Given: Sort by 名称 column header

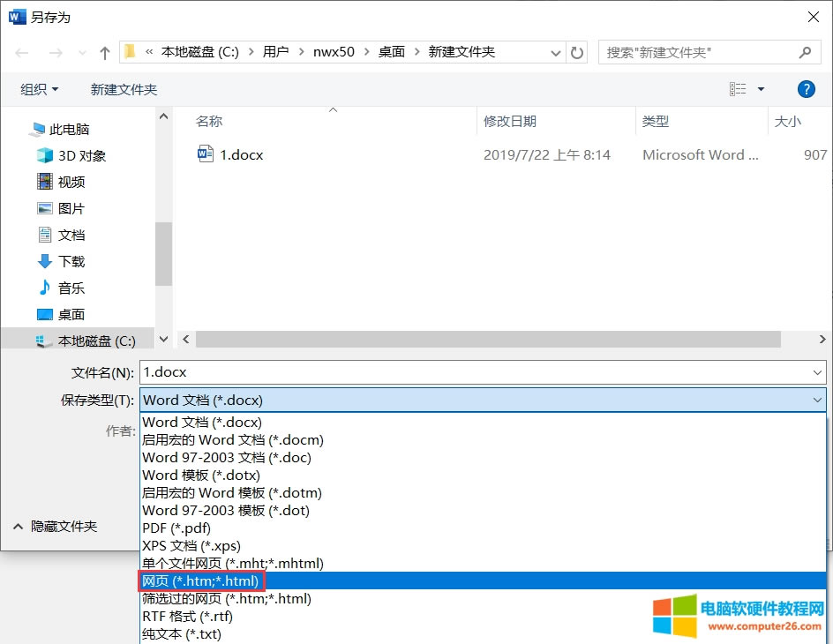Looking at the screenshot, I should click(209, 122).
